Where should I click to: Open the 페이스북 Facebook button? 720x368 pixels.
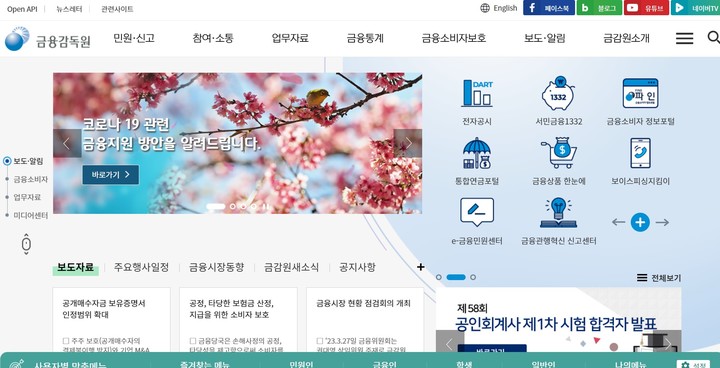pos(549,8)
